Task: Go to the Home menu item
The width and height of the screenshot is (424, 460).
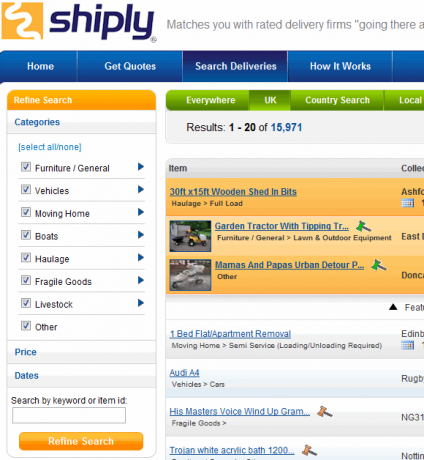Action: click(x=40, y=66)
